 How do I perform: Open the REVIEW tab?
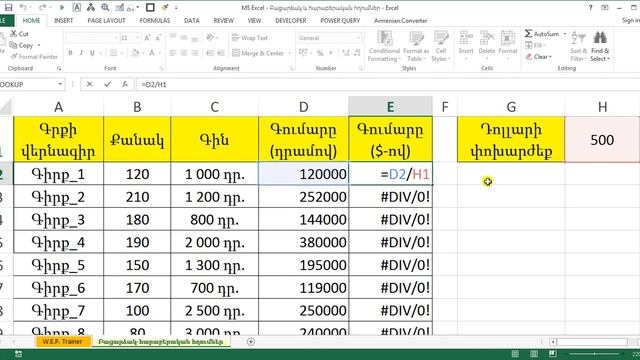point(224,20)
